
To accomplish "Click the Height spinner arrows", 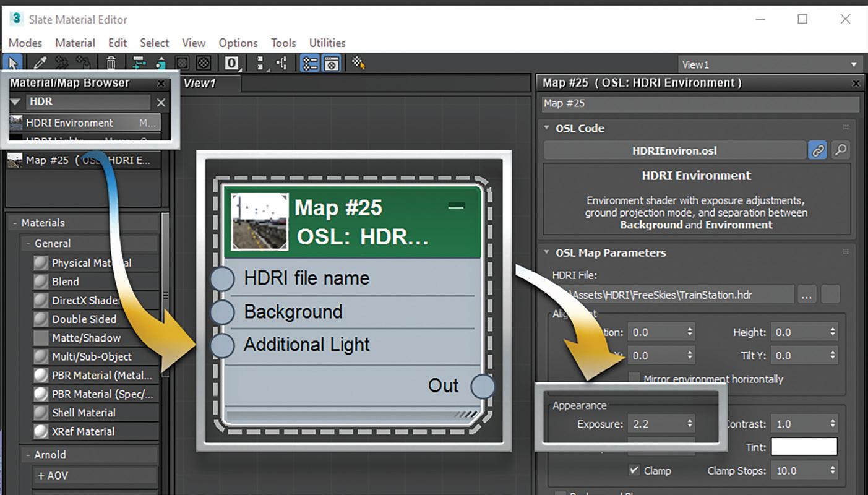I will [x=833, y=332].
